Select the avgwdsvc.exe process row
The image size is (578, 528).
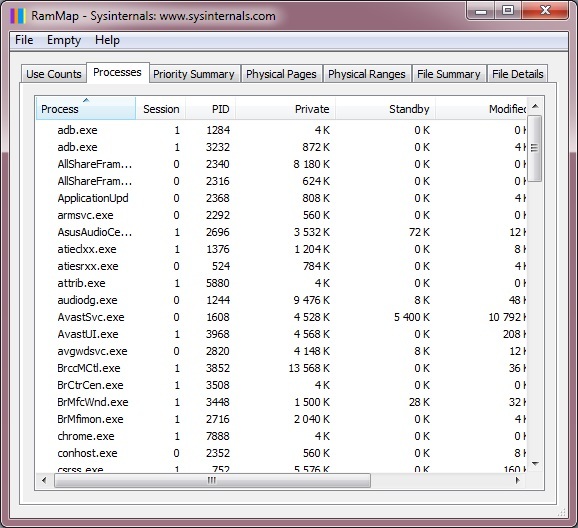282,351
